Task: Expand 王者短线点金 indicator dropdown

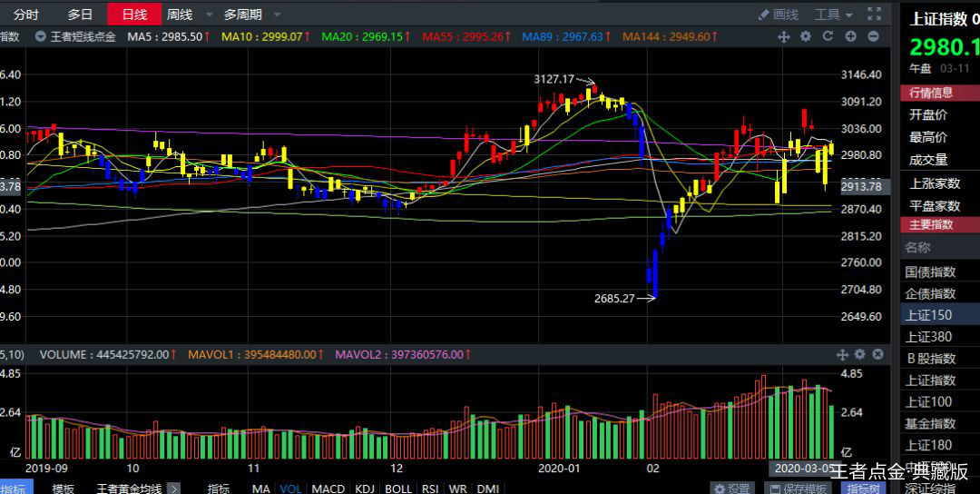Action: pyautogui.click(x=41, y=36)
